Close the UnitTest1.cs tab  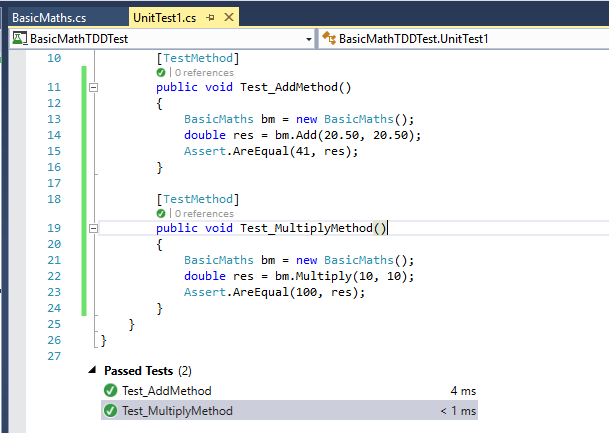pyautogui.click(x=229, y=17)
